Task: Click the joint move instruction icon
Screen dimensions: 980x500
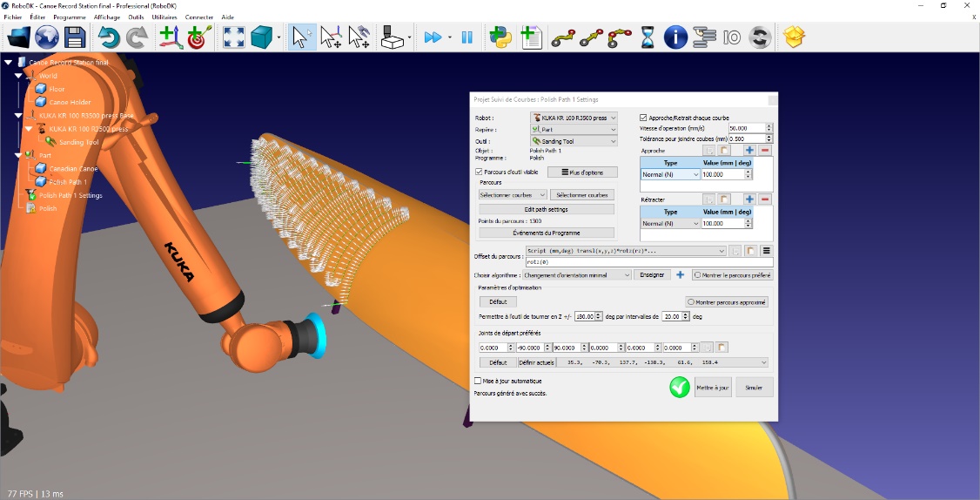Action: 562,37
